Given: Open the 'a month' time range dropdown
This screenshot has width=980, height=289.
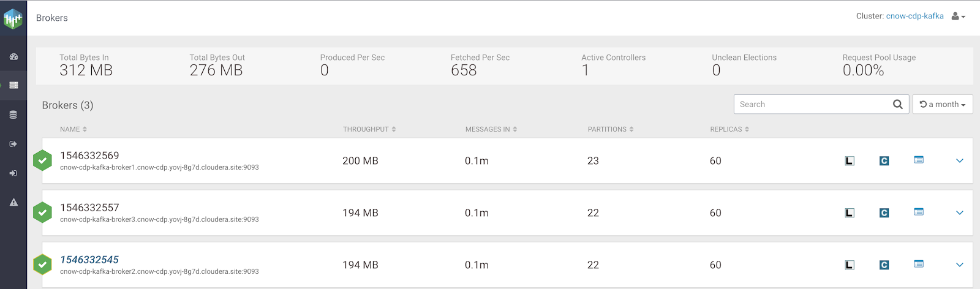Looking at the screenshot, I should coord(943,104).
